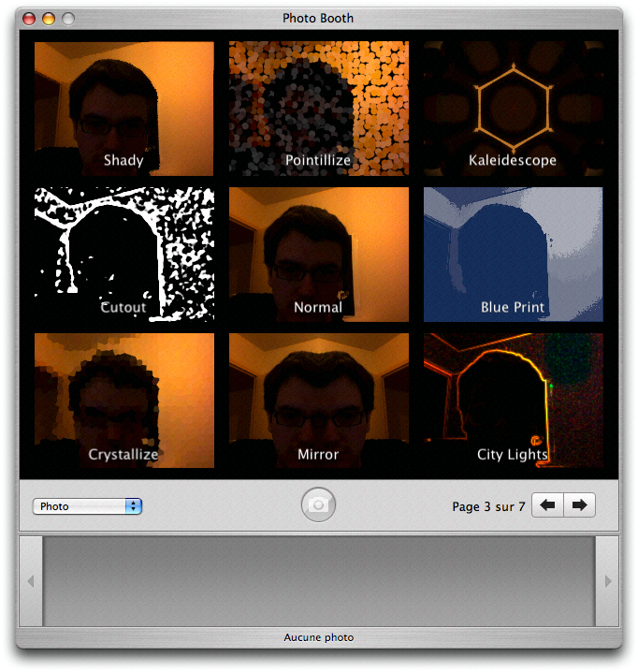Choose the Pointillize effect
Screen dimensions: 638x672
click(x=319, y=109)
